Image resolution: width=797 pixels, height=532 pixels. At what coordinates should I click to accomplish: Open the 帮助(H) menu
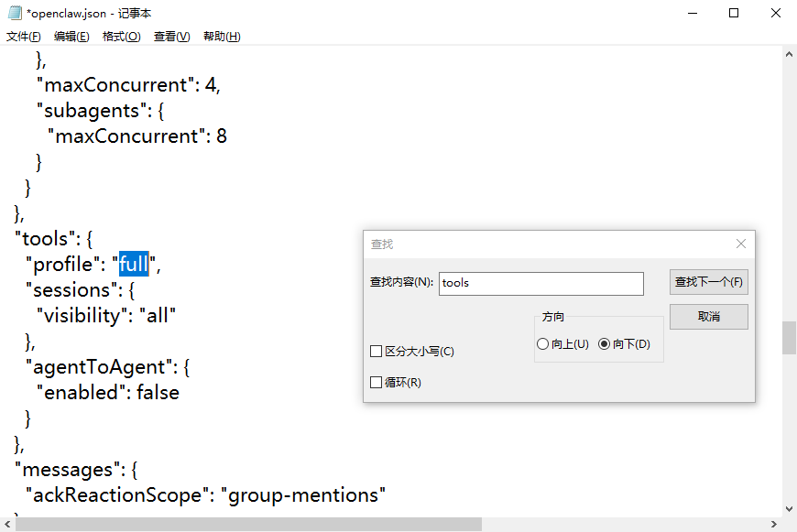tap(220, 36)
